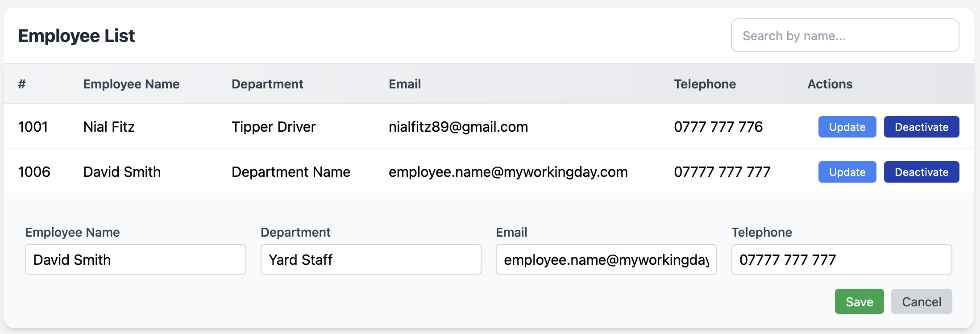Deactivate employee David Smith
The width and height of the screenshot is (980, 334).
point(921,172)
